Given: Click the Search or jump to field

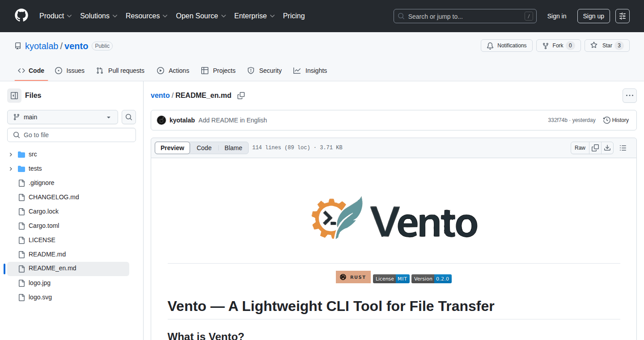Looking at the screenshot, I should 465,16.
